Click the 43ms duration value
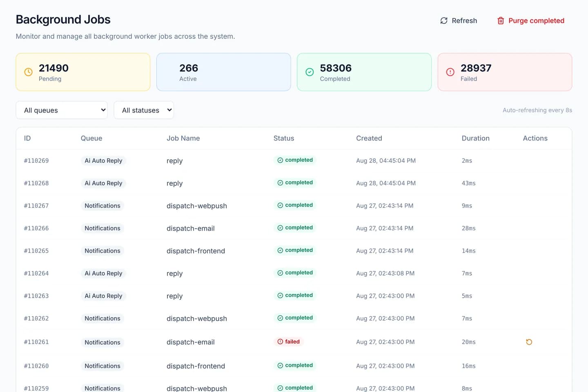The width and height of the screenshot is (588, 392). [x=468, y=183]
